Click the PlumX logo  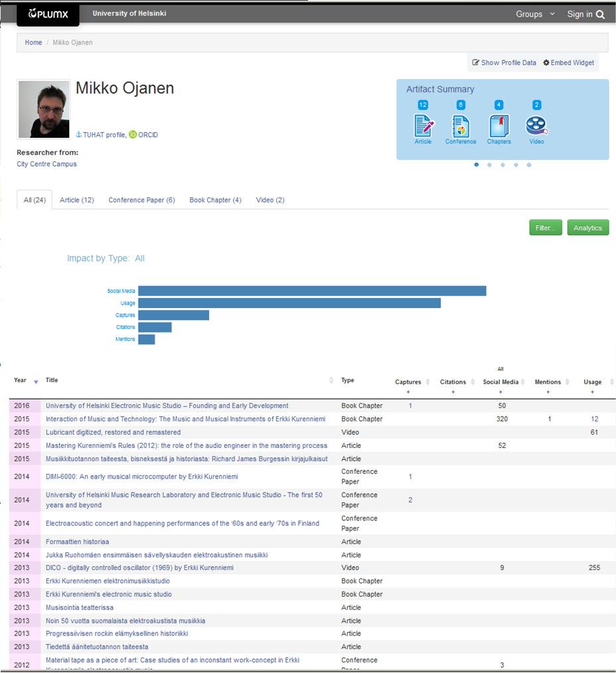48,14
